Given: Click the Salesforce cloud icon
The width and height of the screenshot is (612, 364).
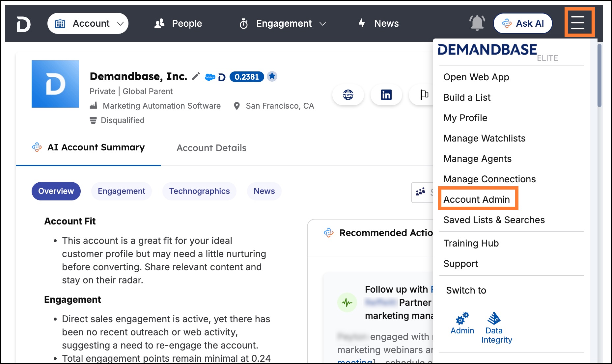Looking at the screenshot, I should tap(210, 77).
